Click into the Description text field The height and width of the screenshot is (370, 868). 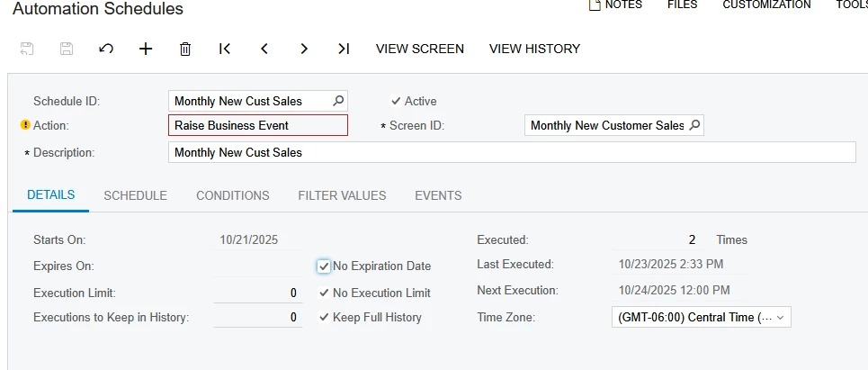tap(511, 152)
